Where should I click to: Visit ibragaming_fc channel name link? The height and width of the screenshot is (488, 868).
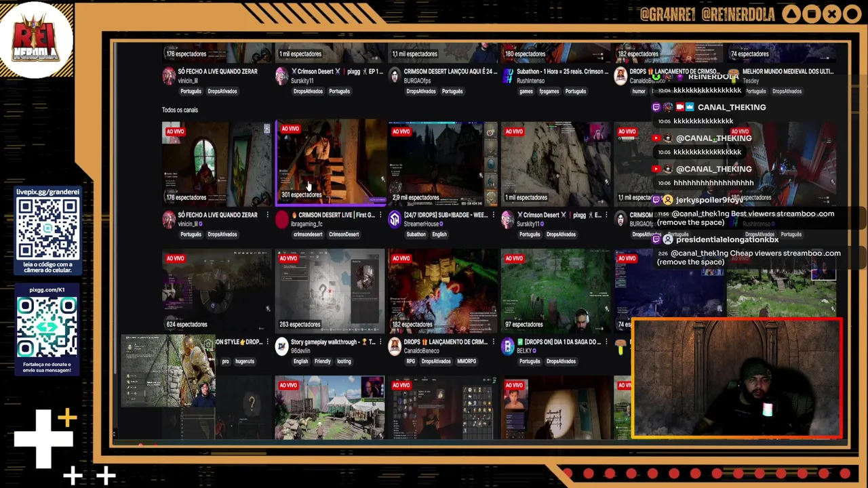[x=307, y=224]
